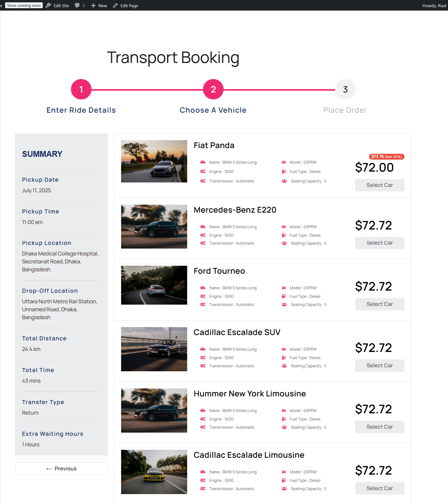The height and width of the screenshot is (504, 448).
Task: Open the Howdy, Riad account menu
Action: point(434,6)
